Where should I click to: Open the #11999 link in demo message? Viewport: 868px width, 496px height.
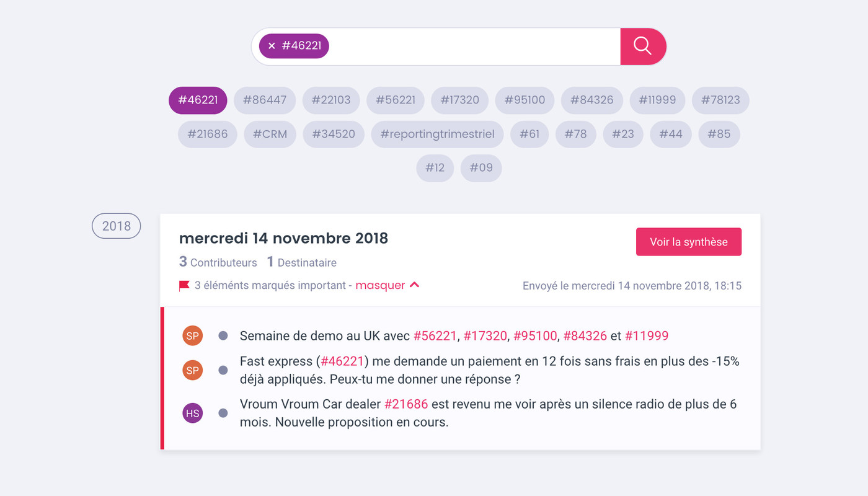click(647, 336)
